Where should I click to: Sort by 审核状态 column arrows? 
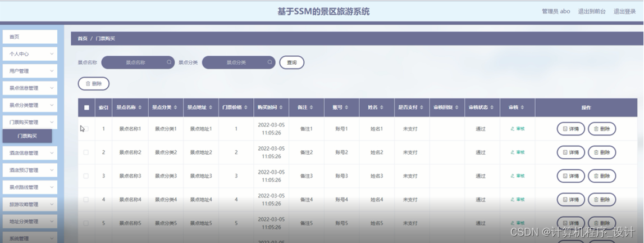point(492,108)
